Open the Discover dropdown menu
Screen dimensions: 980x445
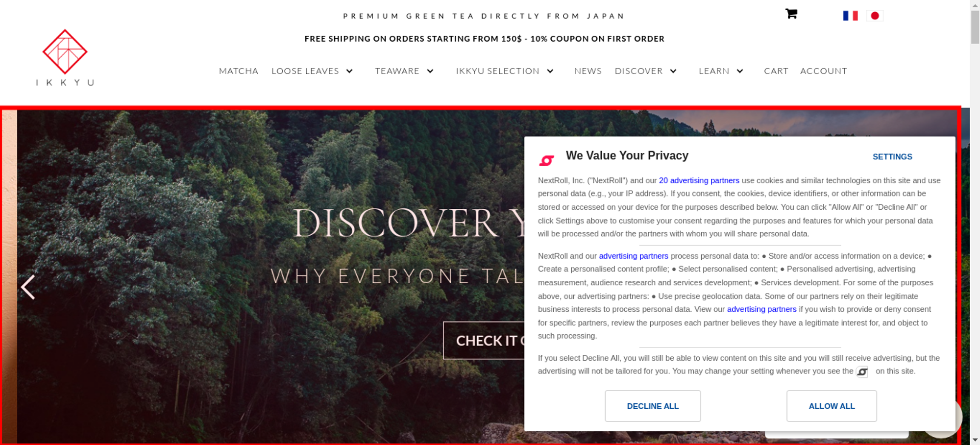[646, 71]
